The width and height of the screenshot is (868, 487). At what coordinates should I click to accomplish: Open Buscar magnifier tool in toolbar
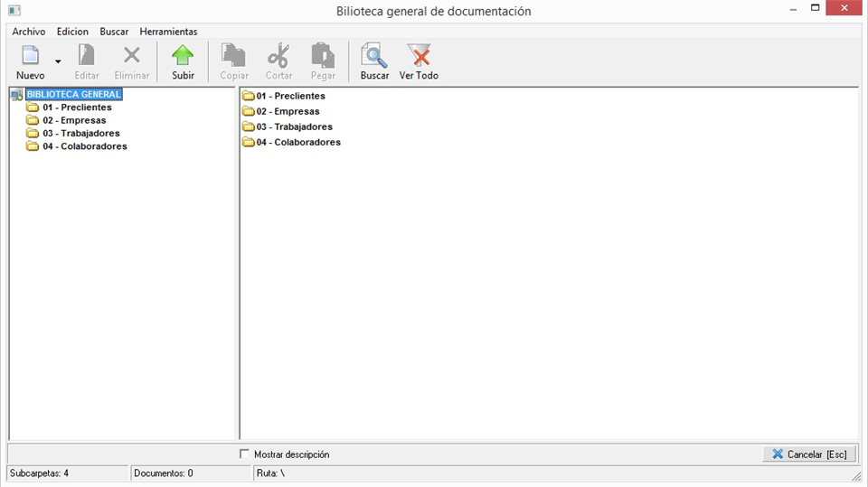tap(374, 56)
